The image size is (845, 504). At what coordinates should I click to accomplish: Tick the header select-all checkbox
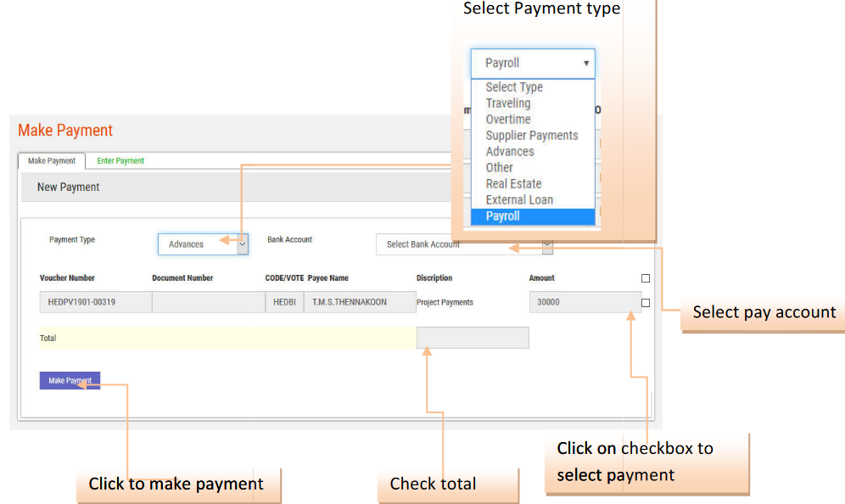(646, 278)
